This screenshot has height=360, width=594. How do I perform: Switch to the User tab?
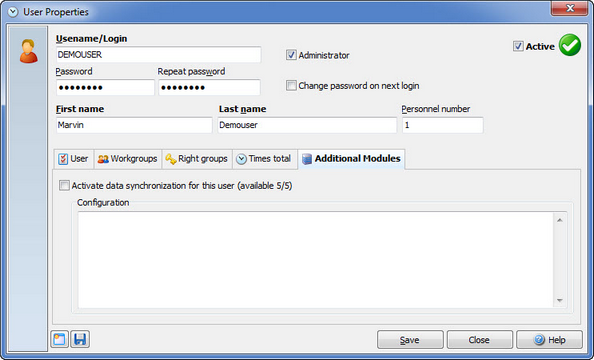coord(73,159)
